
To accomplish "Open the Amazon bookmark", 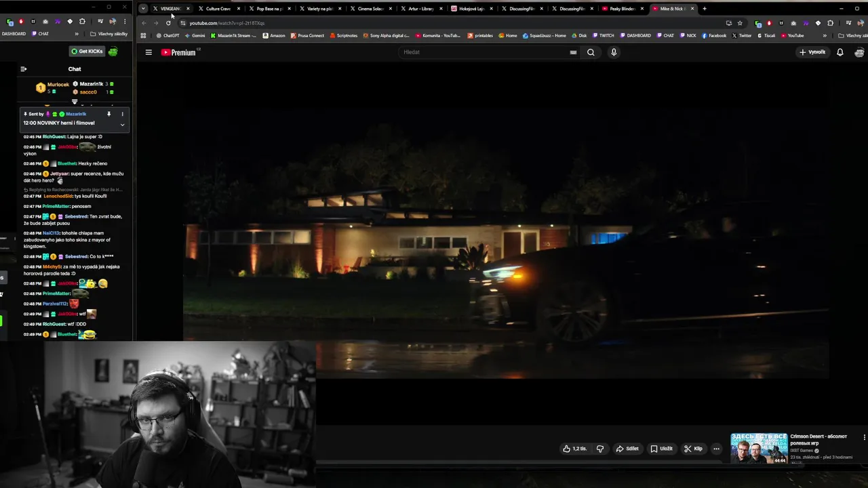I will tap(274, 35).
